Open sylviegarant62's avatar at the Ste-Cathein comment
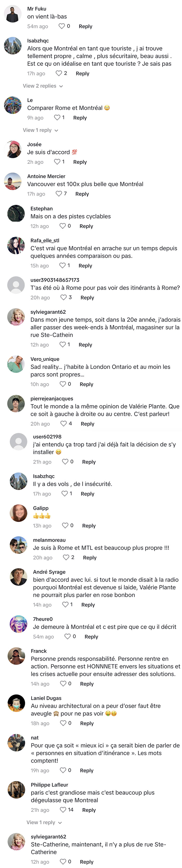182x868 pixels. click(x=16, y=316)
